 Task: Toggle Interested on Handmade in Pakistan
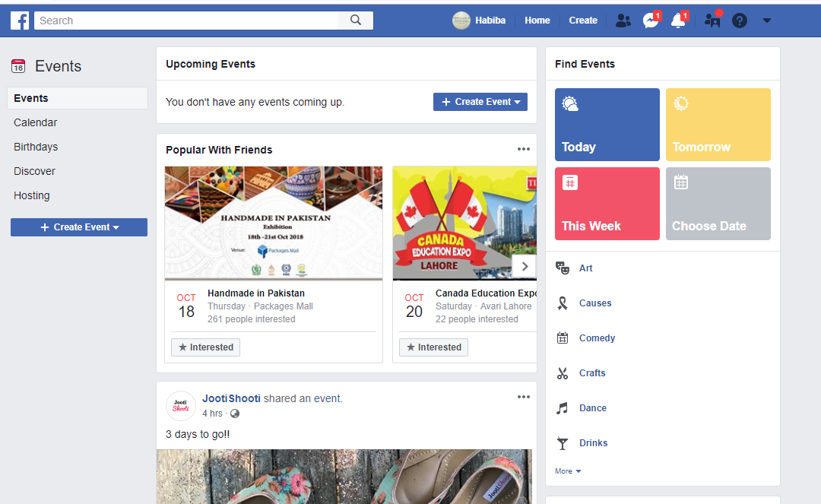pos(206,347)
